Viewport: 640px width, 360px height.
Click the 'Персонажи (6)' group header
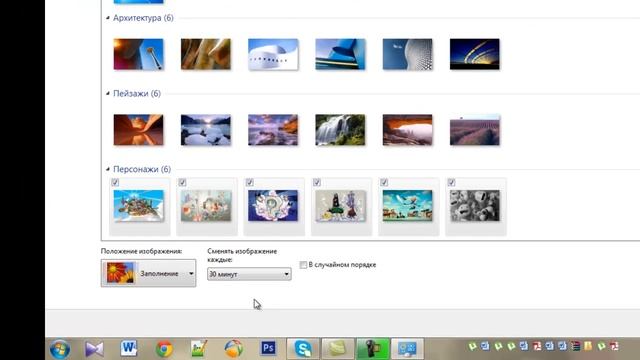tap(142, 169)
